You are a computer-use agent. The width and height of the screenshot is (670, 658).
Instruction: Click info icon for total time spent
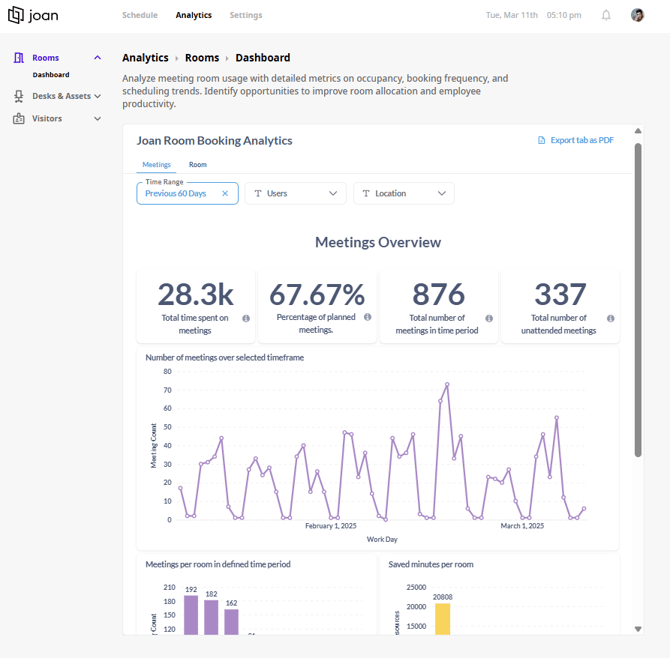click(x=246, y=318)
